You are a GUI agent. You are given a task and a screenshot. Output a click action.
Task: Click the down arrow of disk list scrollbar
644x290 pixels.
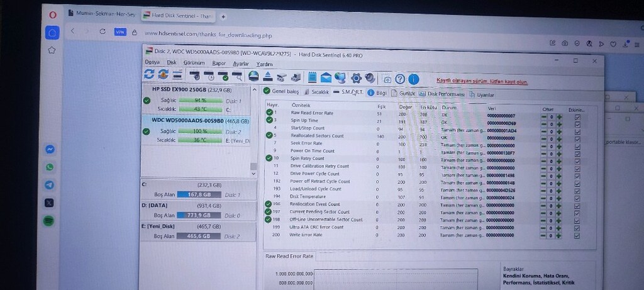tap(253, 174)
